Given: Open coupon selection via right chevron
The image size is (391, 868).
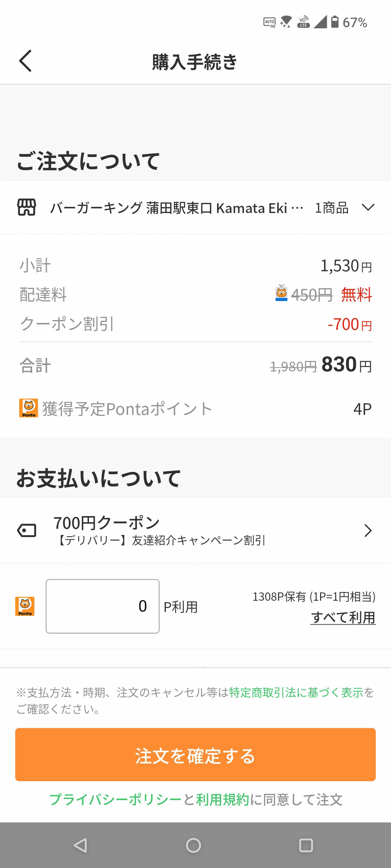Looking at the screenshot, I should (x=368, y=531).
